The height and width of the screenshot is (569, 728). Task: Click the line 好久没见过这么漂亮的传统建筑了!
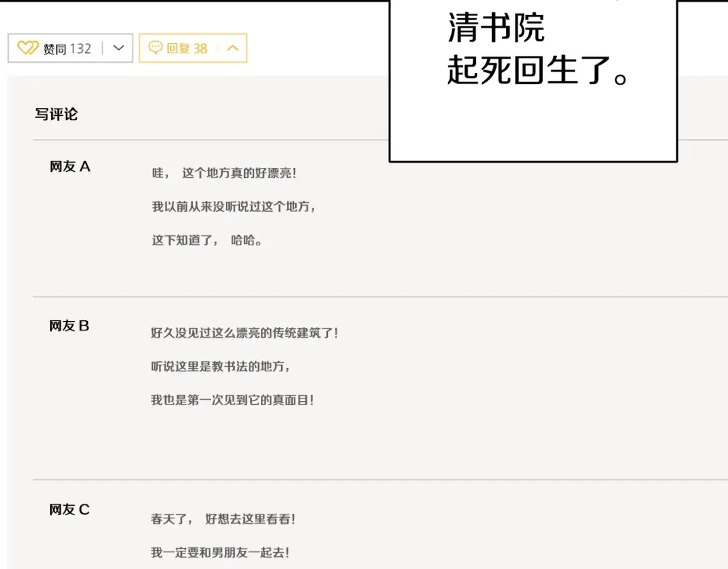[x=245, y=333]
